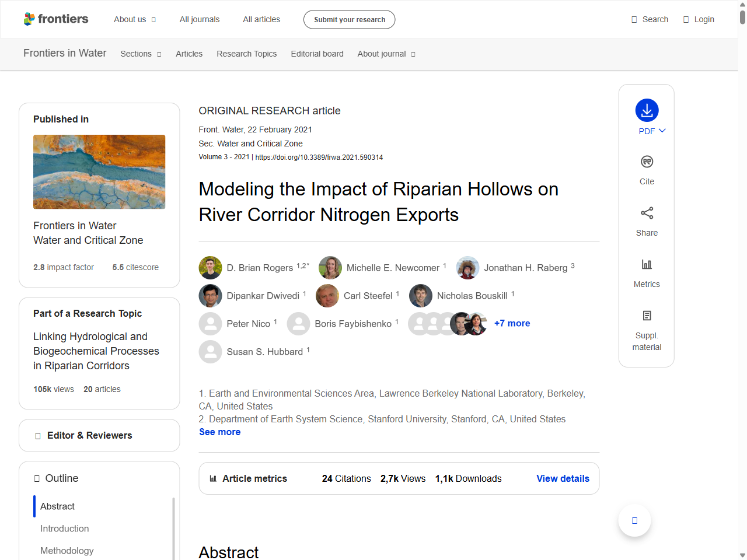Open the Linking Hydrological and Biogeochemical Processes topic
Viewport: 747px width, 560px height.
click(x=96, y=351)
